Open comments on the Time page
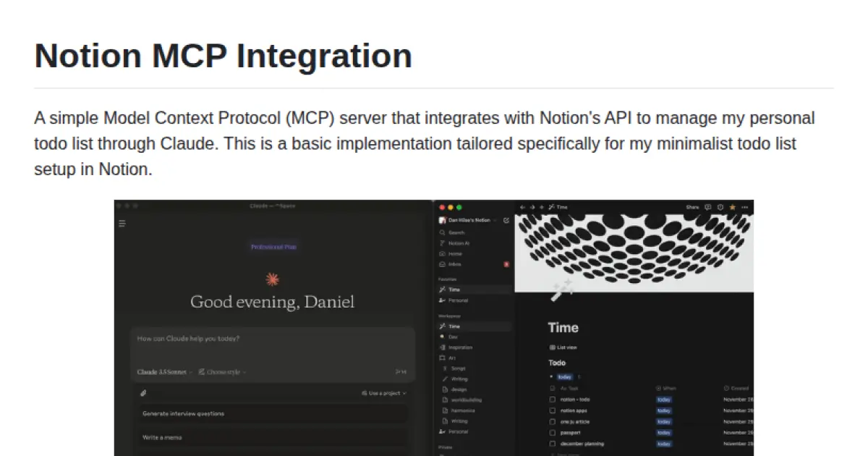Image resolution: width=868 pixels, height=456 pixels. point(708,207)
